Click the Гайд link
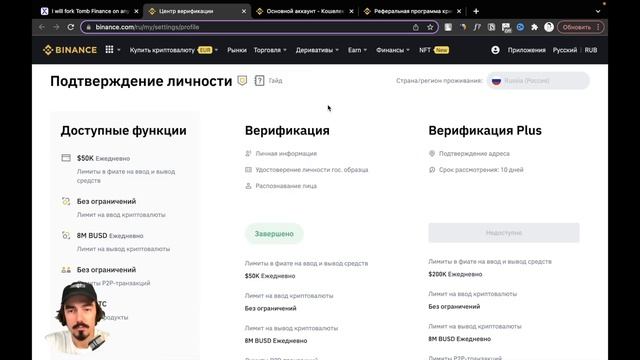The height and width of the screenshot is (360, 640). (x=276, y=80)
